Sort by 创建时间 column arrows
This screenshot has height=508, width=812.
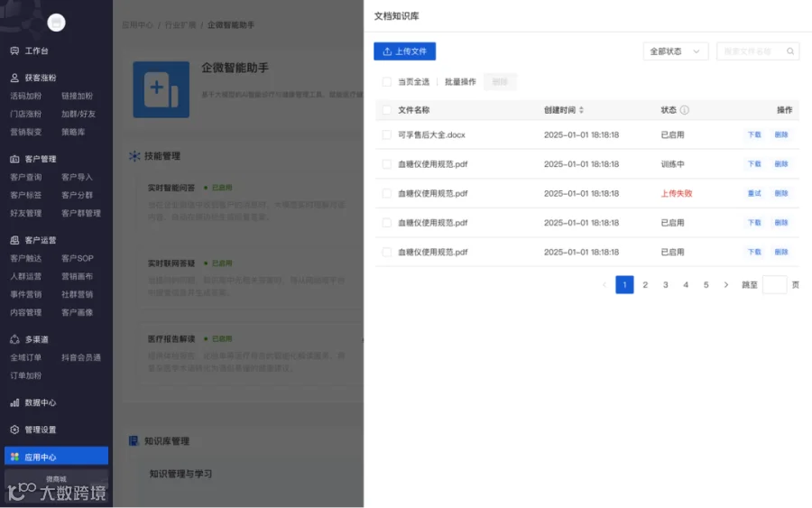tap(581, 110)
